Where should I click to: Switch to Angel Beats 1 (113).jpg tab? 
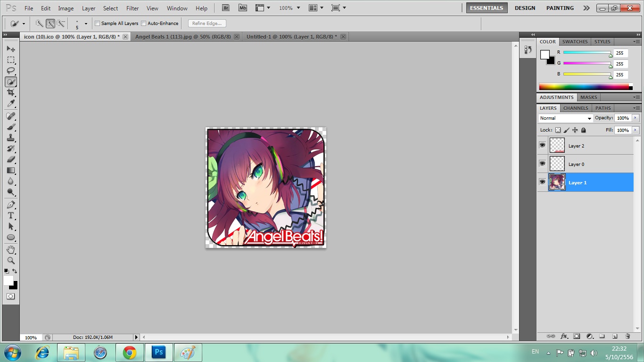pyautogui.click(x=183, y=36)
